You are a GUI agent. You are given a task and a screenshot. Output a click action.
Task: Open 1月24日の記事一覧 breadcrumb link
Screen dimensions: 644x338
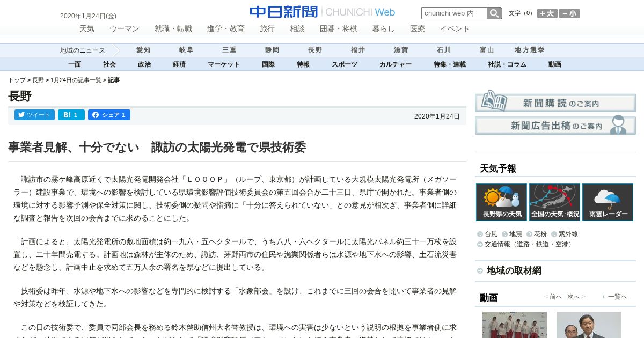click(x=76, y=80)
